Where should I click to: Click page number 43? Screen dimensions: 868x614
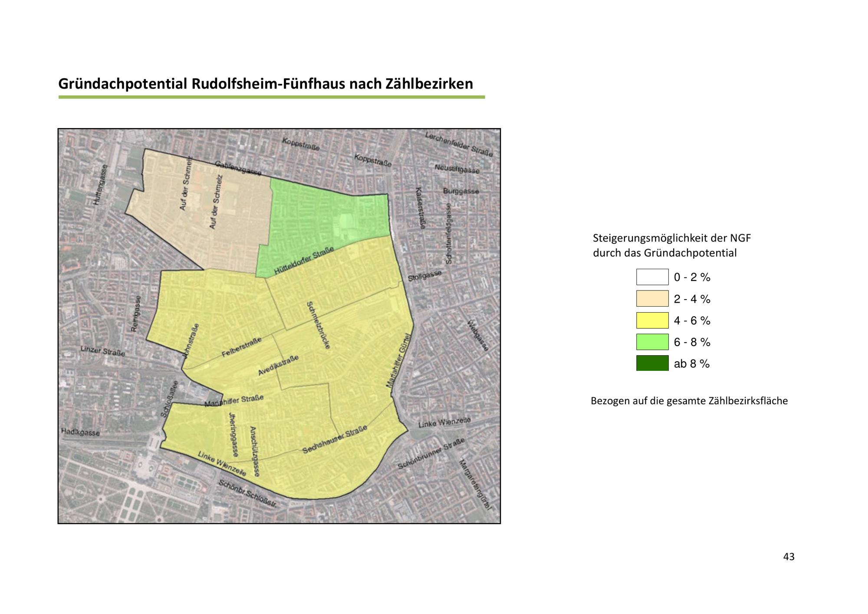[789, 557]
